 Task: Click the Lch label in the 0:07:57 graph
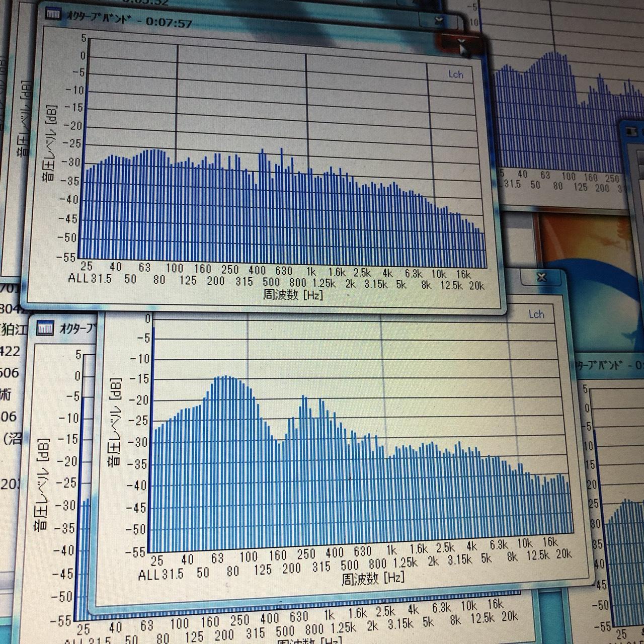[x=455, y=74]
